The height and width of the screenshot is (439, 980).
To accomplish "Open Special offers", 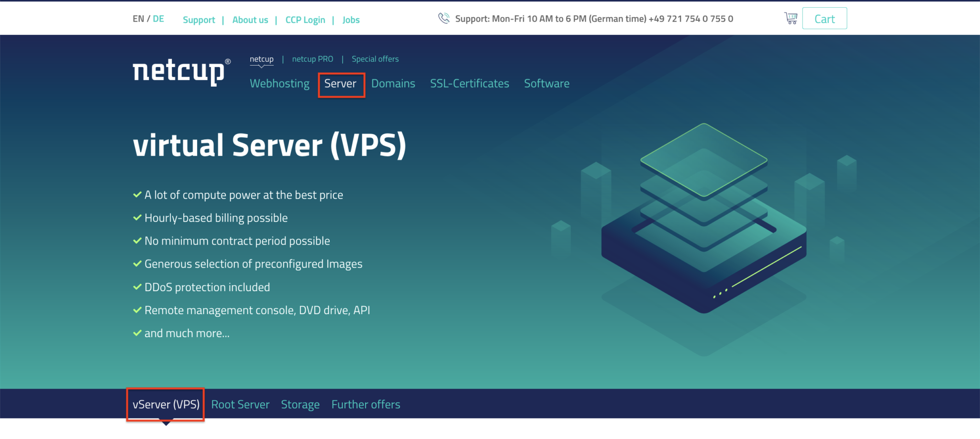I will click(375, 59).
